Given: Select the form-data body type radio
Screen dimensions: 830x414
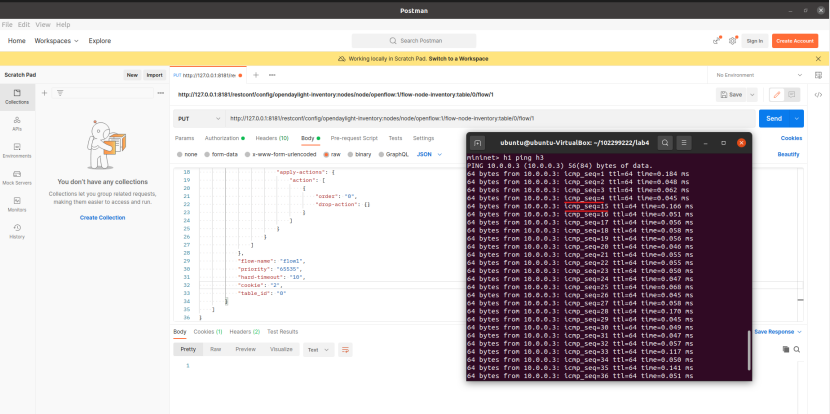Looking at the screenshot, I should tap(208, 155).
